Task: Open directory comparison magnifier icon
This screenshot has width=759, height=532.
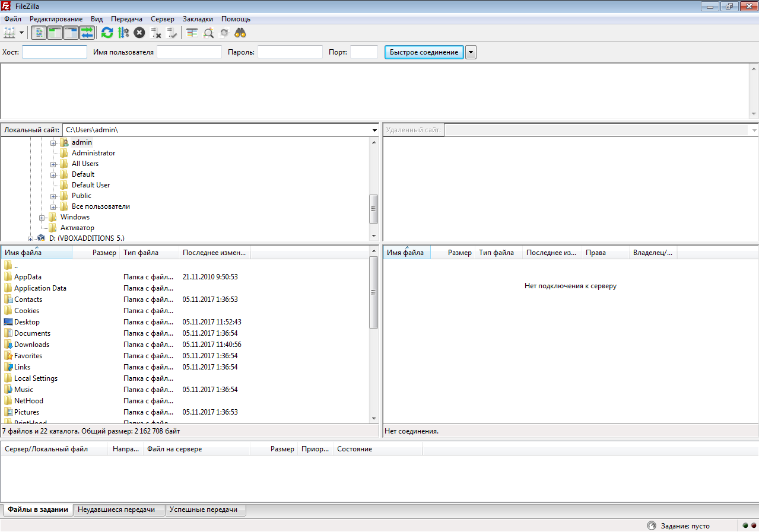Action: click(208, 33)
